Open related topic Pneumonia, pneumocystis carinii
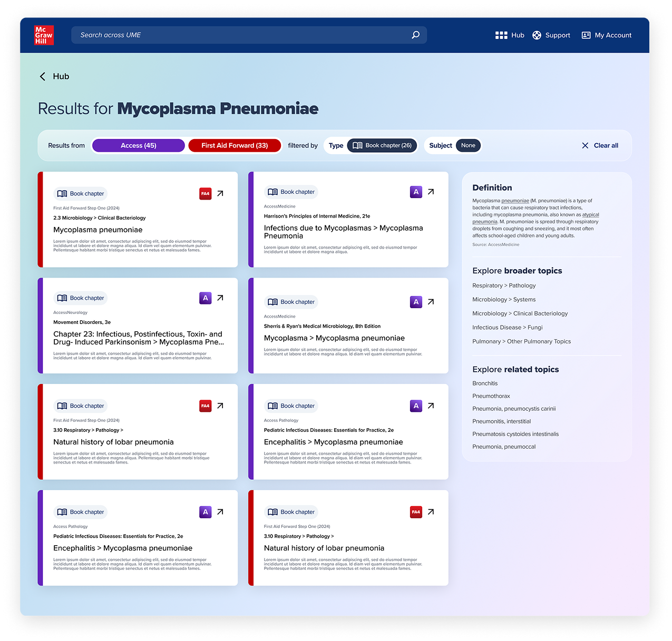The width and height of the screenshot is (672, 641). click(514, 409)
